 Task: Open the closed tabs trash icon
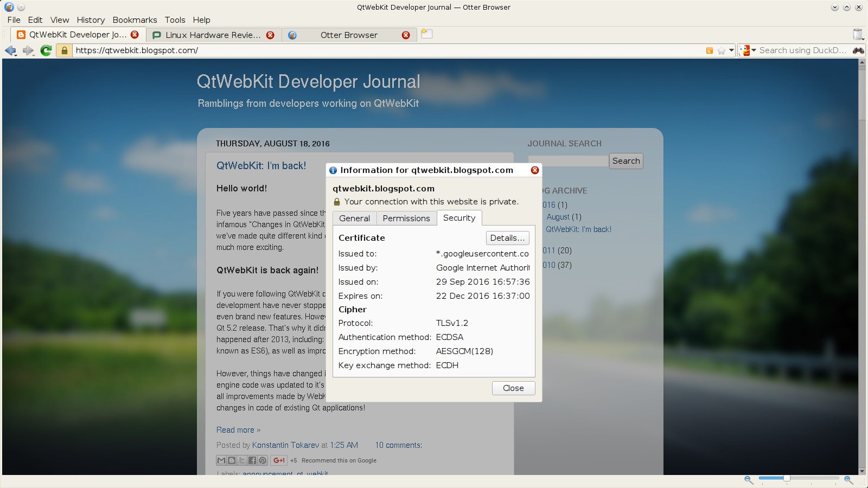[858, 34]
